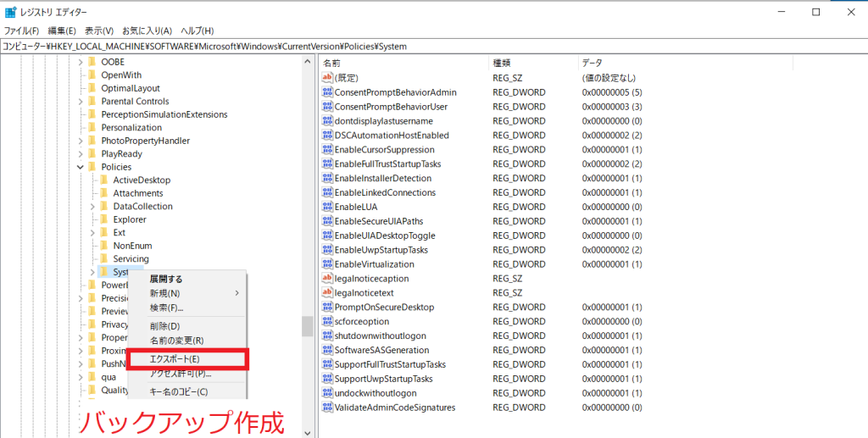Click the folder icon of the Explorer key
Image resolution: width=868 pixels, height=438 pixels.
pyautogui.click(x=104, y=219)
